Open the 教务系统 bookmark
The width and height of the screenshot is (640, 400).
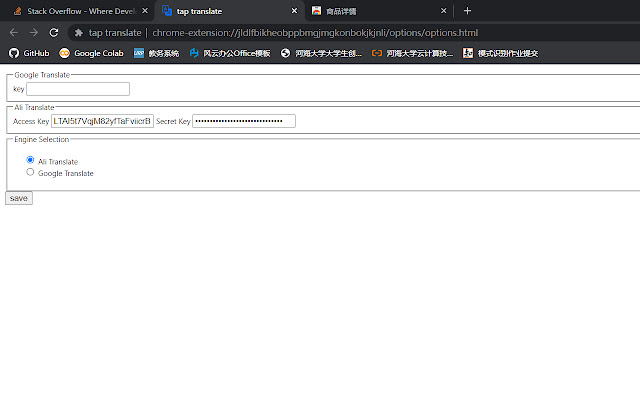(157, 53)
